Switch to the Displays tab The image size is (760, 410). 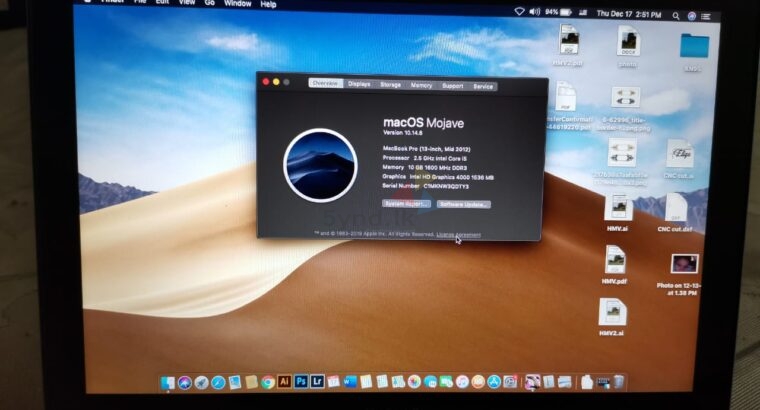[359, 84]
